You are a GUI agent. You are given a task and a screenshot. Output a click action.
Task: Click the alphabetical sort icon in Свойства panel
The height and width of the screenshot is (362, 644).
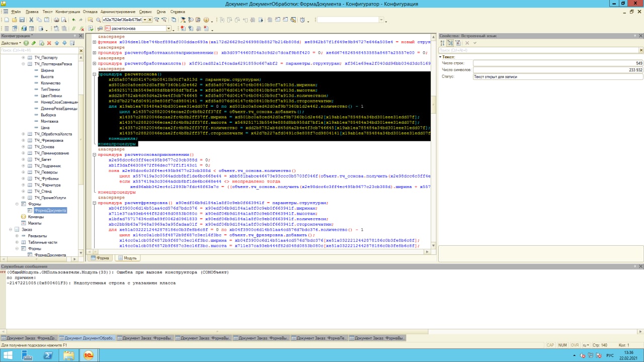tap(443, 43)
